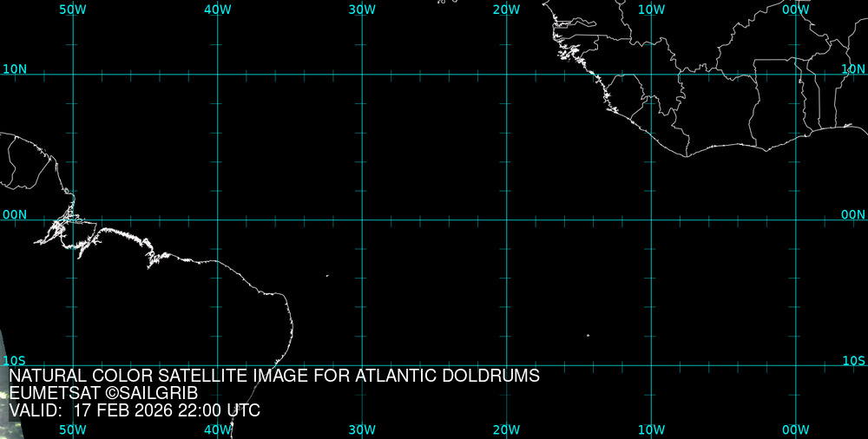Click the 00N latitude label on left edge

point(15,214)
